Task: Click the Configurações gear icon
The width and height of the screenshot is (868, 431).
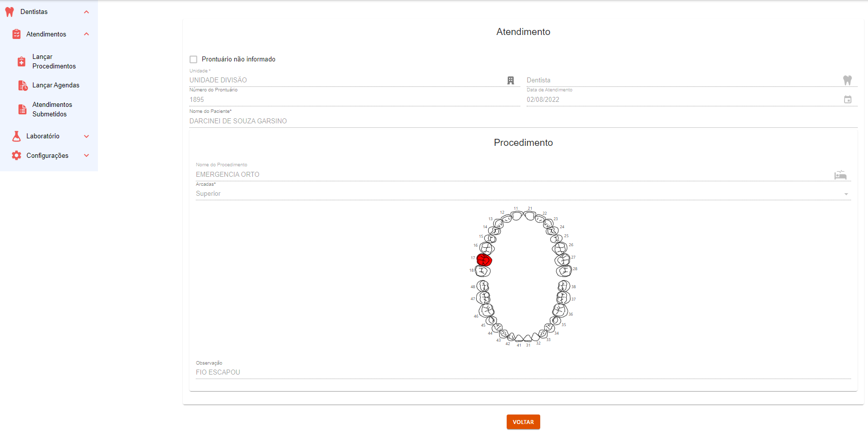Action: (x=16, y=156)
